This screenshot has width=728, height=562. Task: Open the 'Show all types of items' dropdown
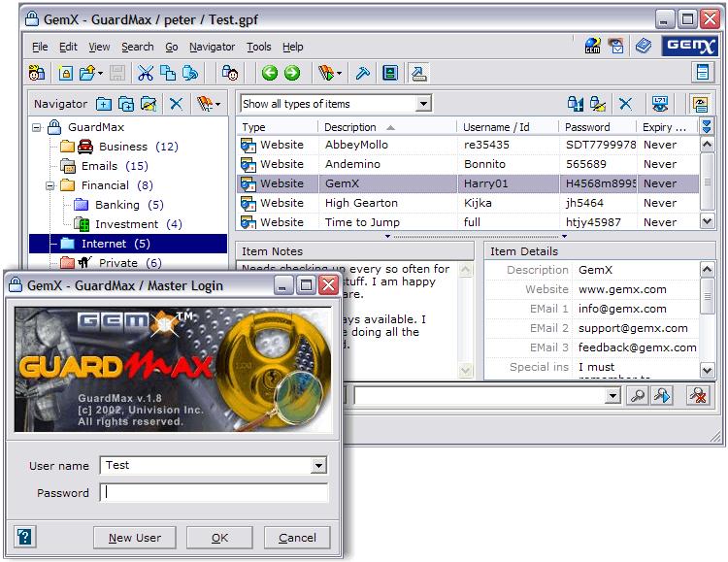(x=423, y=104)
